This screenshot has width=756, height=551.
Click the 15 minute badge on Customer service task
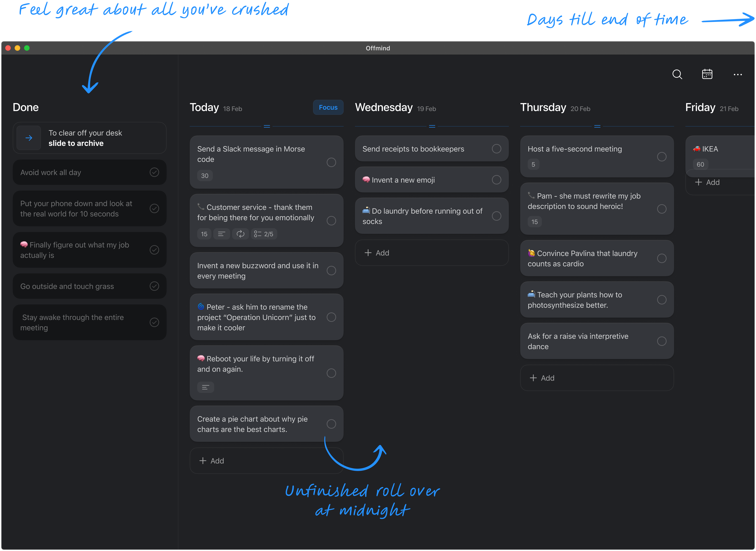pos(204,234)
